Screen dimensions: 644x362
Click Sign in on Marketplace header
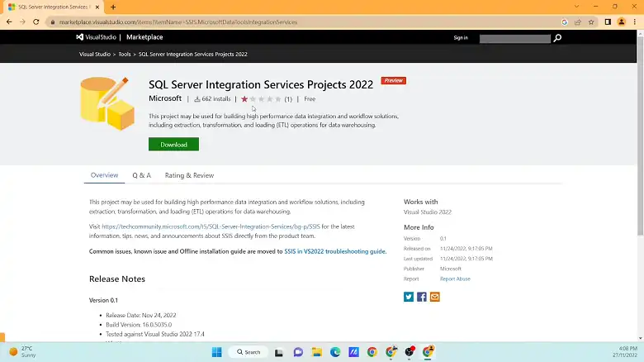coord(460,38)
